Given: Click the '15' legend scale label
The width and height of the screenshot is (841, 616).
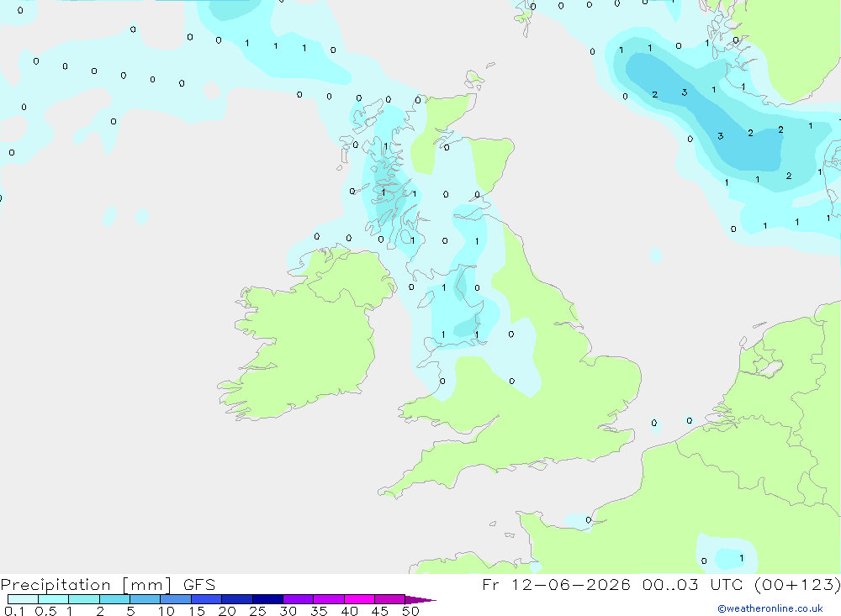Looking at the screenshot, I should tap(197, 611).
